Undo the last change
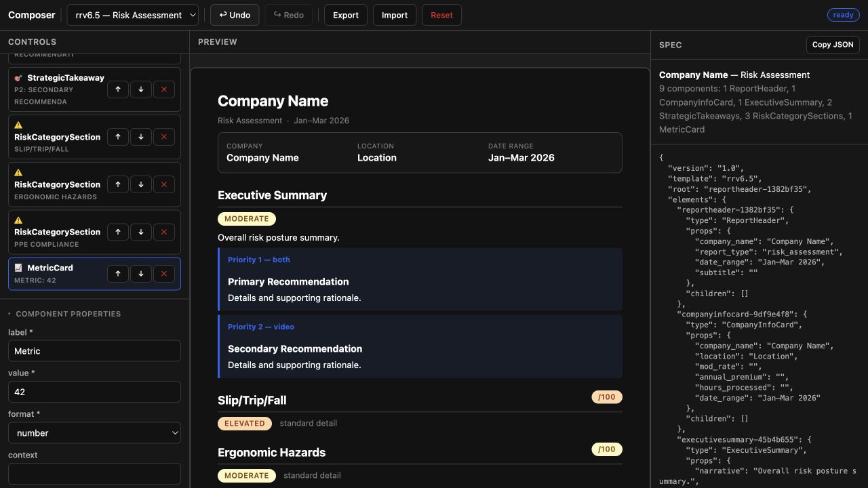 (235, 15)
